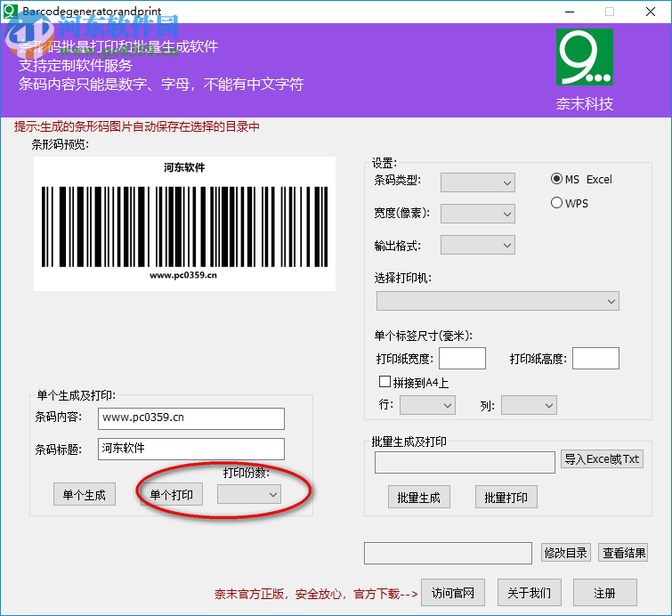Click the green 9 company logo

585,57
